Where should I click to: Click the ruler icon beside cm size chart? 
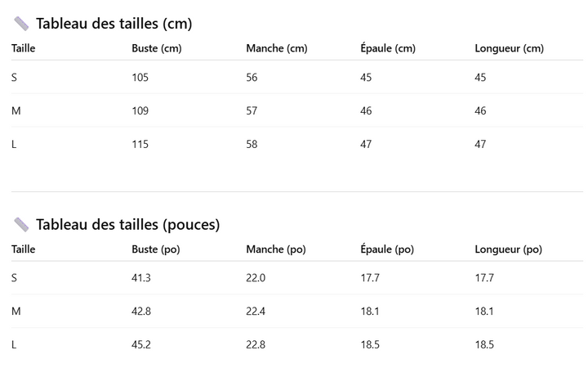[x=21, y=24]
